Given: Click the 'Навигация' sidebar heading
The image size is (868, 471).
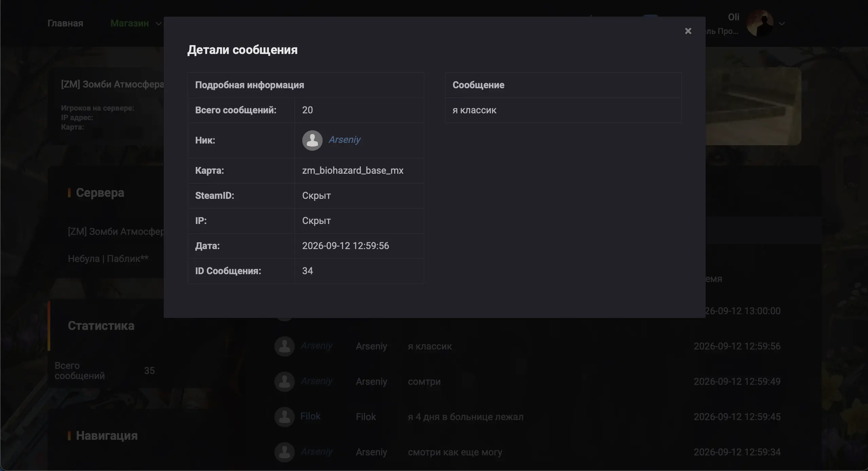Looking at the screenshot, I should (107, 436).
